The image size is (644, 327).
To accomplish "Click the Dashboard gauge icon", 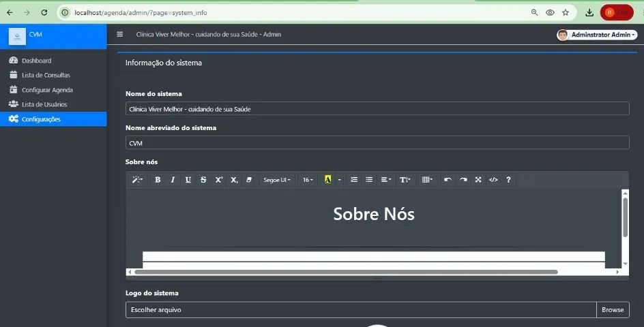I will click(14, 61).
